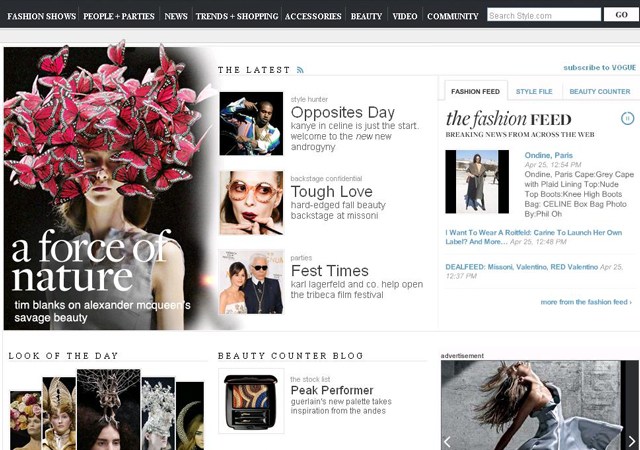Open the Ondine, Paris street style photo
Viewport: 640px width, 450px height.
[x=476, y=182]
